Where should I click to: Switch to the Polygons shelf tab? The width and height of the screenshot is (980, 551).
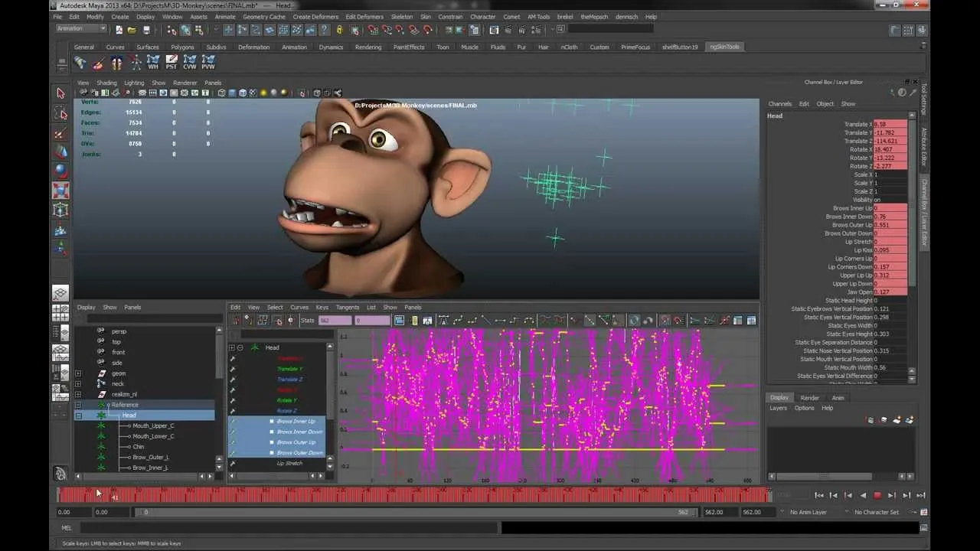(182, 47)
